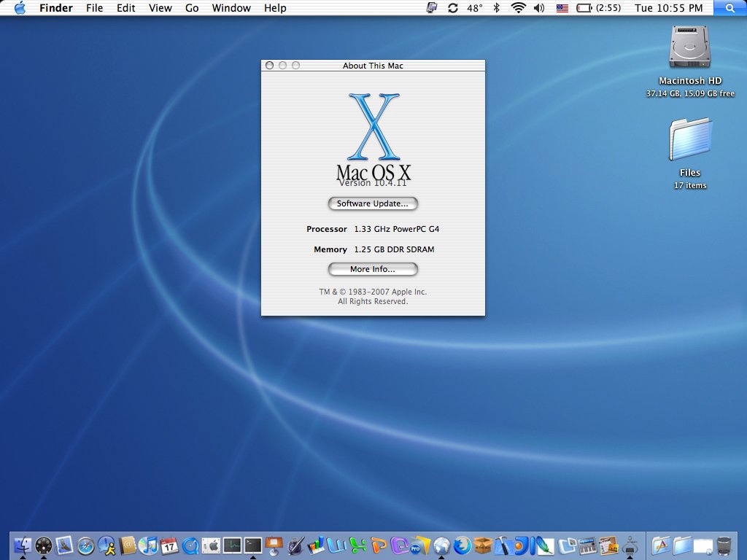The width and height of the screenshot is (747, 560).
Task: Open the battery status menu
Action: point(588,8)
